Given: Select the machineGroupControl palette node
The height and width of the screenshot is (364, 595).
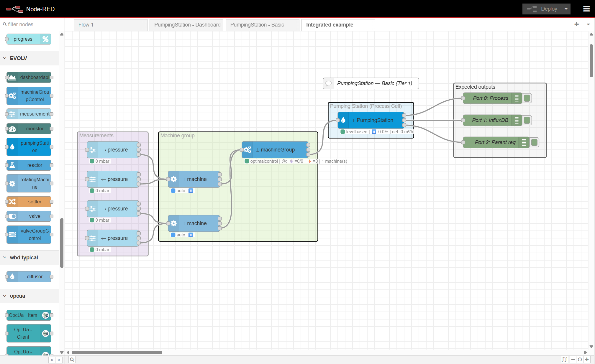Looking at the screenshot, I should pos(29,96).
